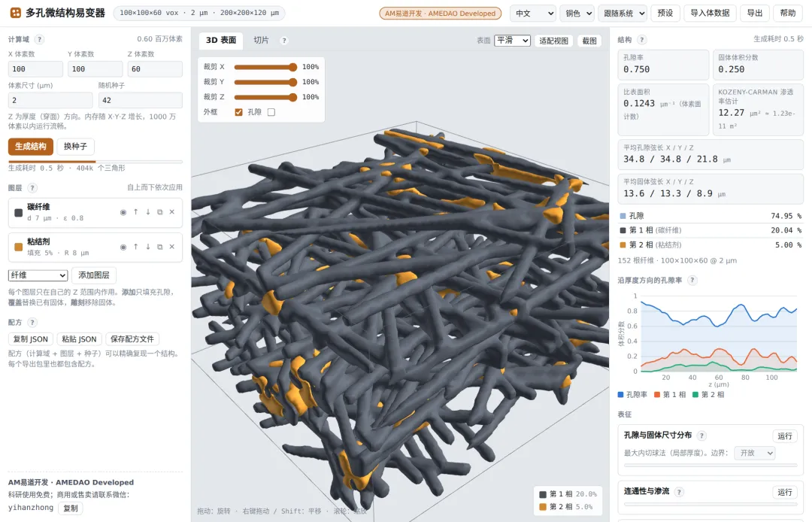The image size is (812, 522).
Task: Click the 导入体数据 button
Action: click(710, 13)
